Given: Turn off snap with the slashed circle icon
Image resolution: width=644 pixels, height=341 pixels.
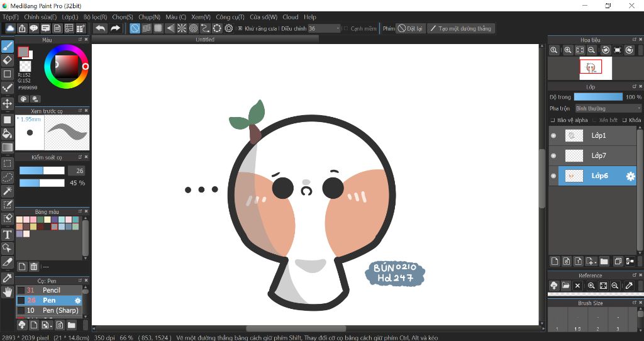Looking at the screenshot, I should click(135, 28).
